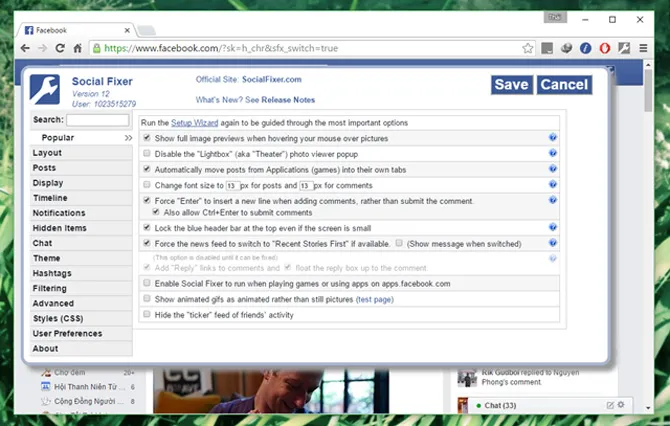Click the Search input field

click(97, 120)
